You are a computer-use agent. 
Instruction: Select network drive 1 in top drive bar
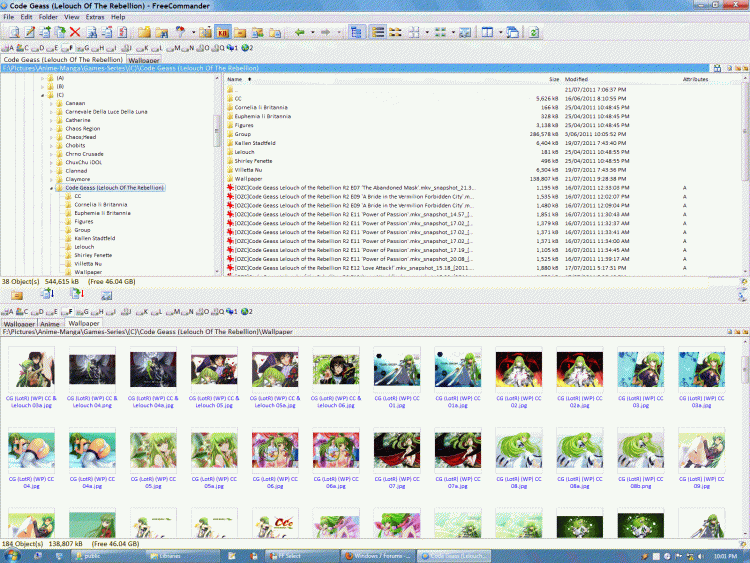[232, 48]
